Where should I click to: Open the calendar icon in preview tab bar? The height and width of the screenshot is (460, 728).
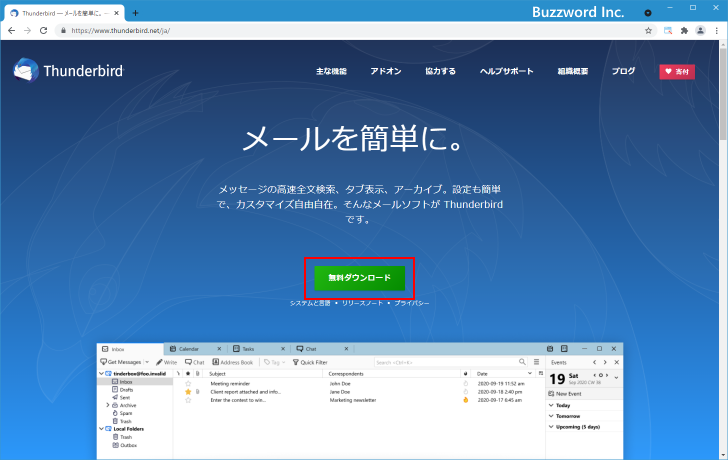tap(550, 349)
